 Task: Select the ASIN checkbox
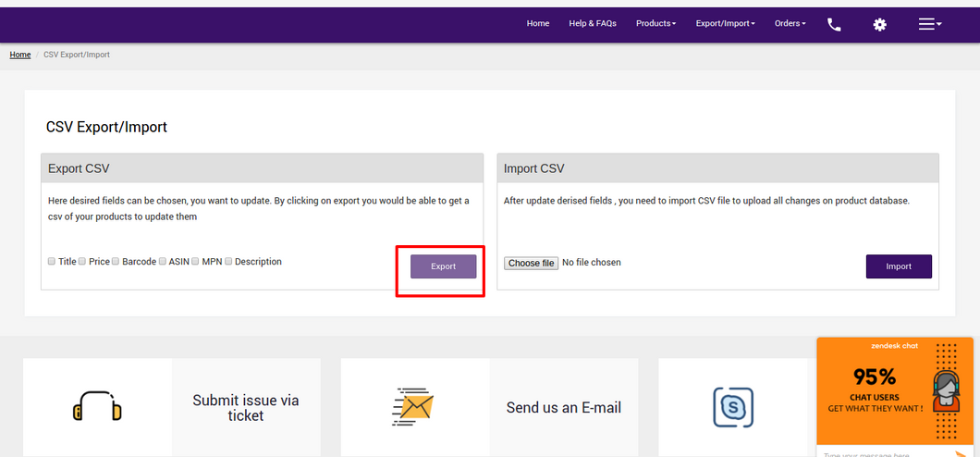point(163,262)
